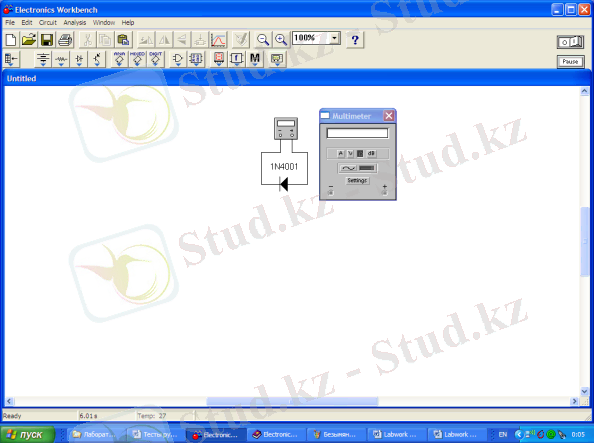Paste from clipboard toolbar icon
Image resolution: width=594 pixels, height=443 pixels.
point(123,39)
